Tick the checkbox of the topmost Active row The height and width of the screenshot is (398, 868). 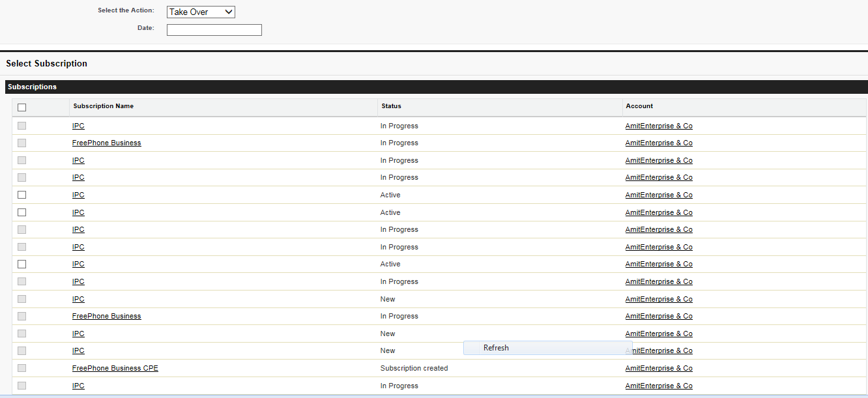click(x=22, y=195)
